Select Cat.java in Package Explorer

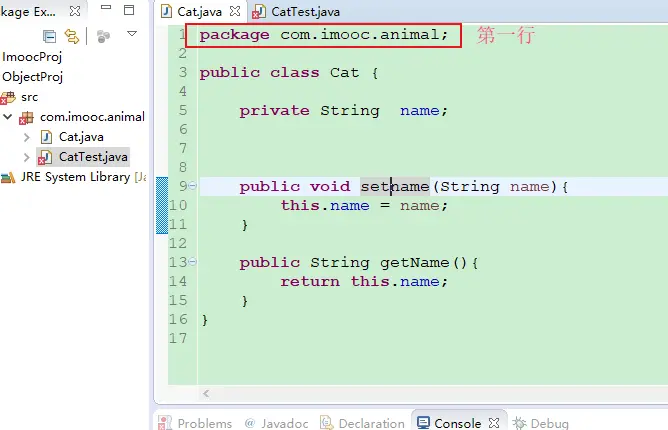81,137
